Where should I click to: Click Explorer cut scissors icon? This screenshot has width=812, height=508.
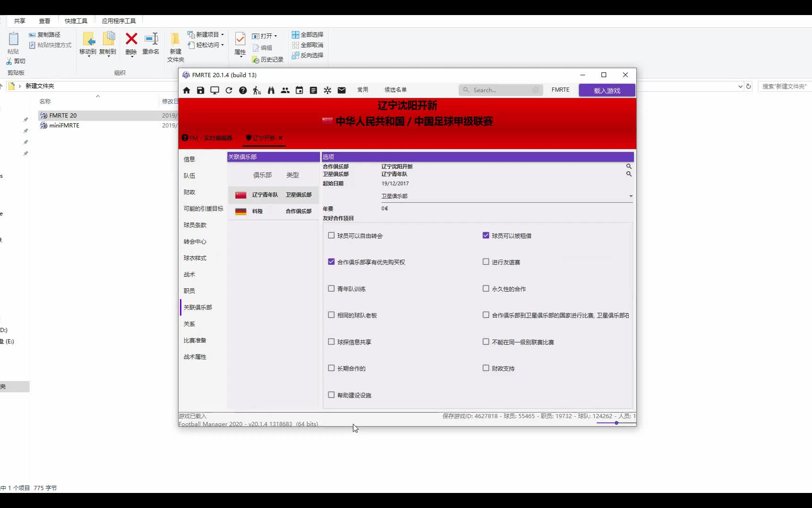click(x=9, y=61)
